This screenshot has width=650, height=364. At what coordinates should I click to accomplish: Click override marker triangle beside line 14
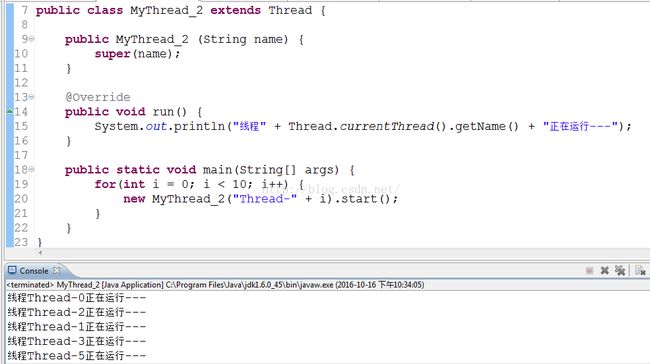[10, 111]
